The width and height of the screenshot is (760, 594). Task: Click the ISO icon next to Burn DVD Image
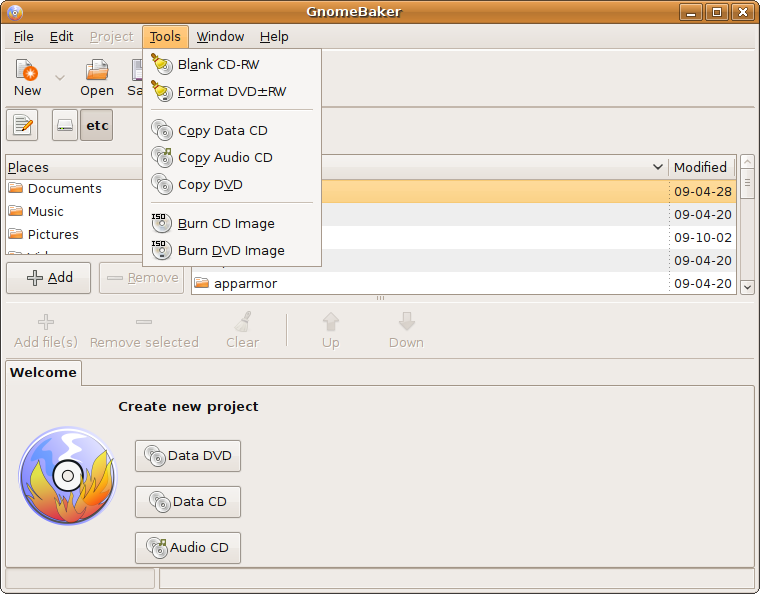pos(161,250)
